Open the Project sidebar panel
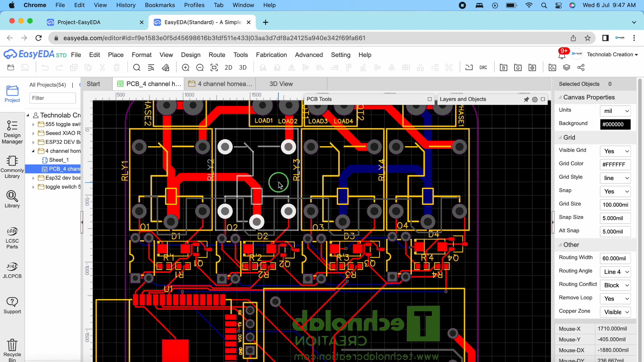 (12, 94)
